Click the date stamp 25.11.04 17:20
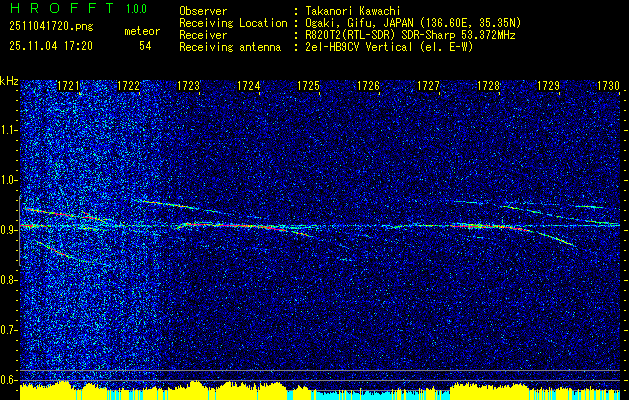The image size is (629, 400). click(x=51, y=46)
